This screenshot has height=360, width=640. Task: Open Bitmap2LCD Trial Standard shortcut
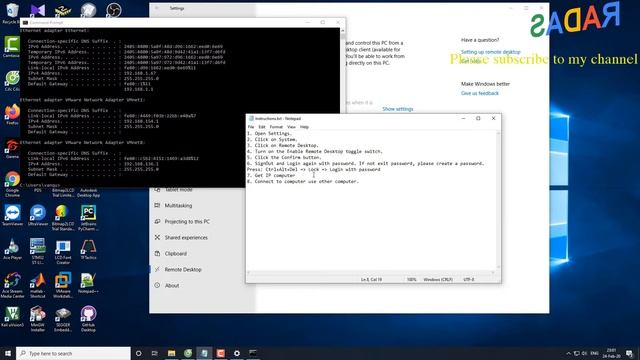pos(63,218)
